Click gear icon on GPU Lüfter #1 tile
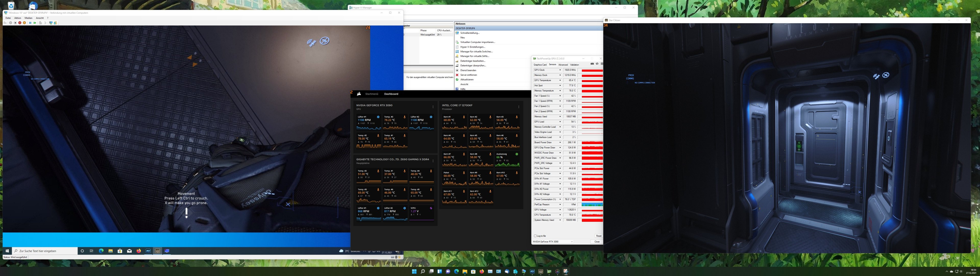 tap(378, 117)
